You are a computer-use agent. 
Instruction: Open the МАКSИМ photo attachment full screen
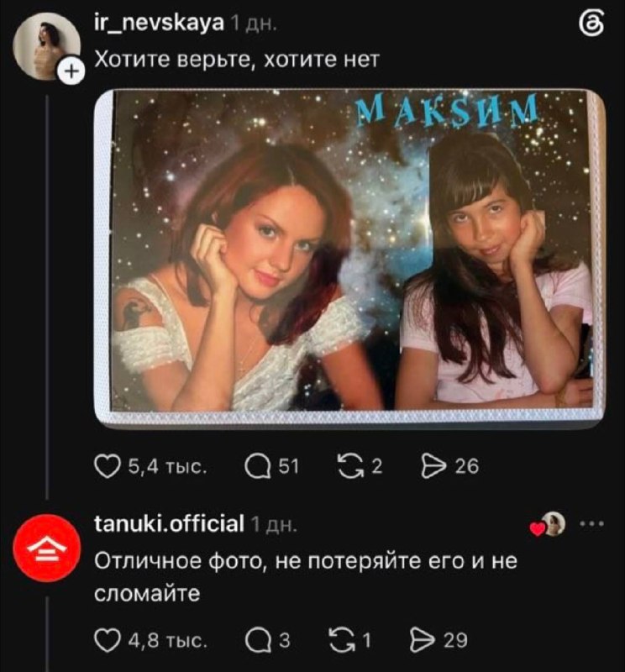pyautogui.click(x=349, y=259)
